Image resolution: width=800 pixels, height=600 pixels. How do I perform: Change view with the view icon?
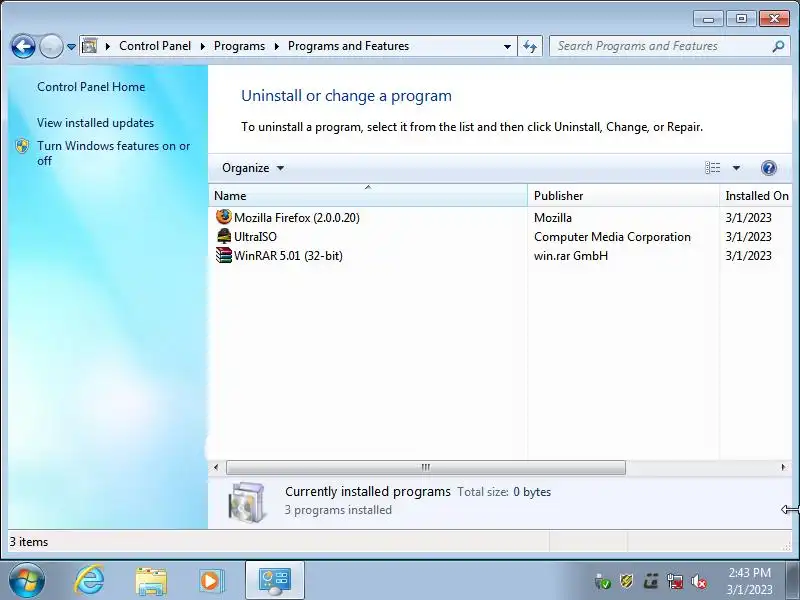point(713,168)
